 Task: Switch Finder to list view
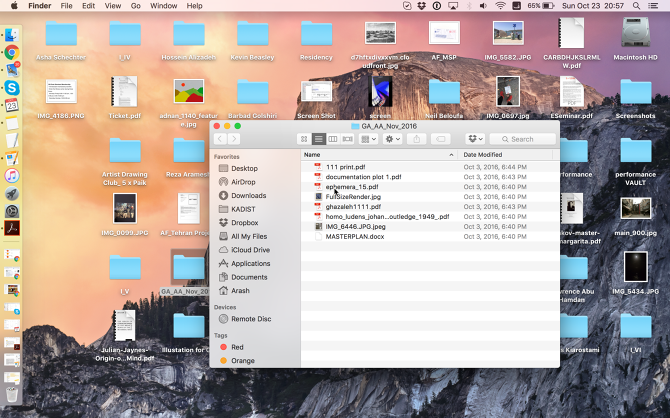click(318, 139)
